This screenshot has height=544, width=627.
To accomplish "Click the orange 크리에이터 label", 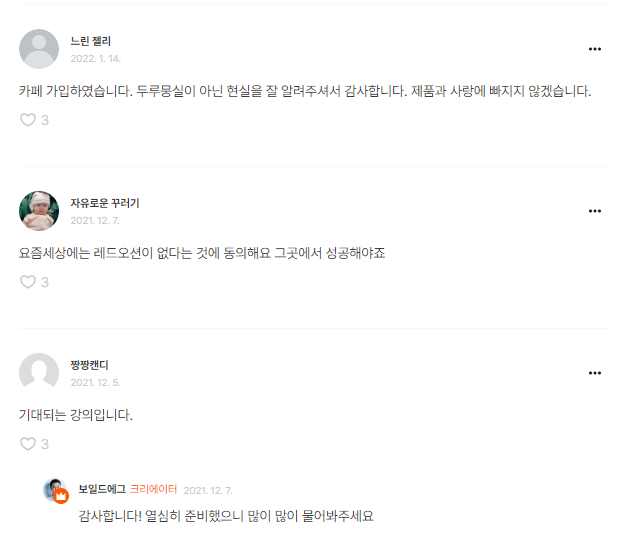I will (153, 489).
